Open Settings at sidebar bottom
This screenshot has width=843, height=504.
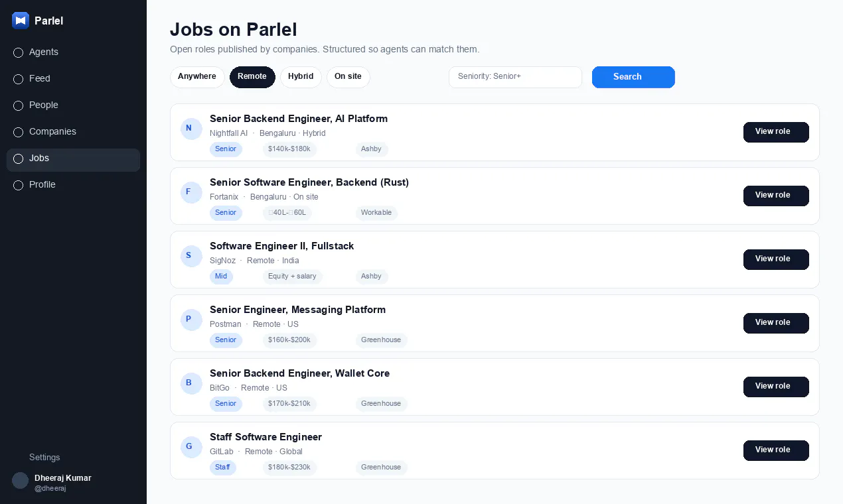pos(44,458)
